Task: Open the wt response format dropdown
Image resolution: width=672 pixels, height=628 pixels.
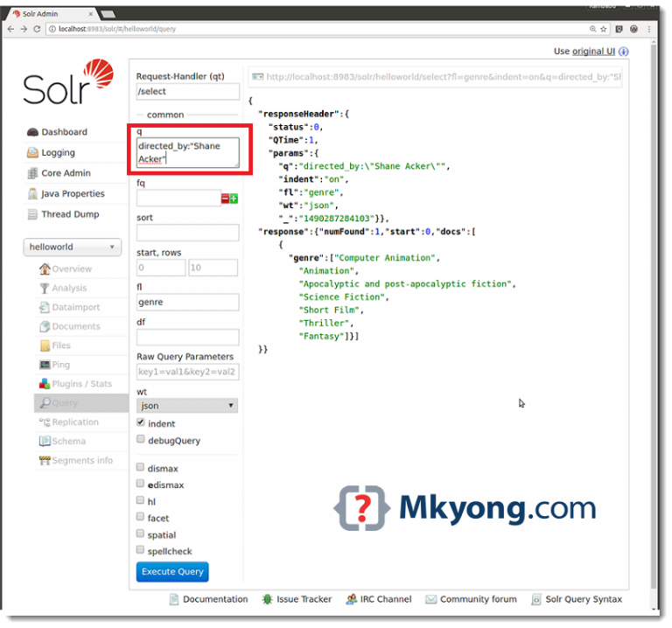Action: (x=187, y=406)
